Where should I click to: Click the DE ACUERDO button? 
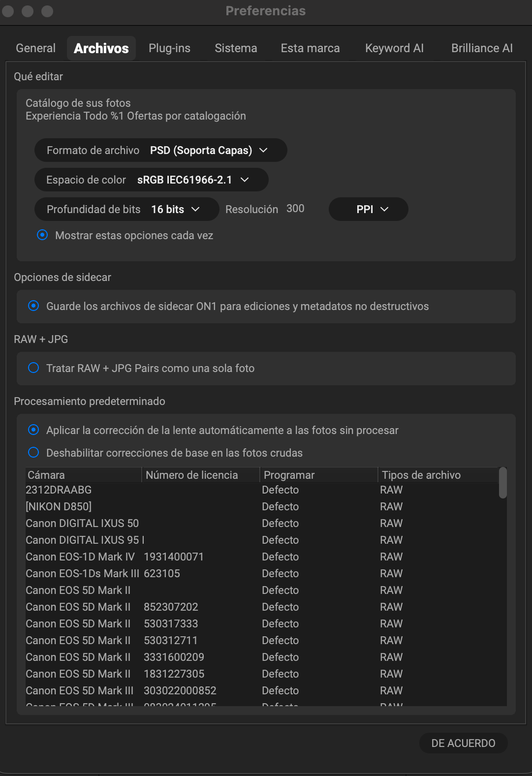point(463,743)
